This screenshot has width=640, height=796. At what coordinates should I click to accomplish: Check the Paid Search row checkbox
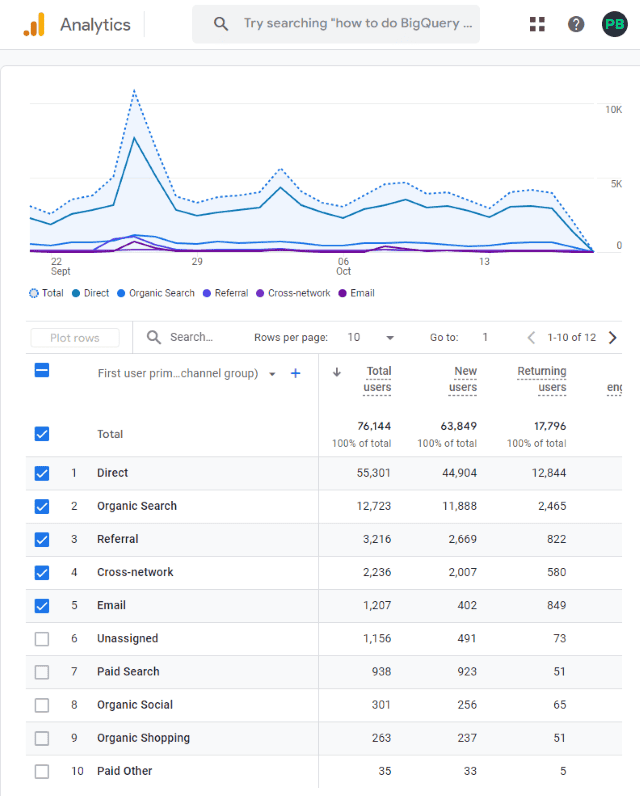[x=42, y=672]
